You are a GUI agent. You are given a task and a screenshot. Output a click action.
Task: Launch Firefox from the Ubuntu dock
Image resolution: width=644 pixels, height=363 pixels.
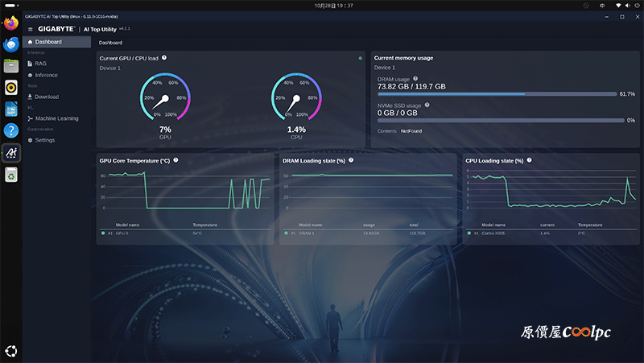(x=11, y=24)
